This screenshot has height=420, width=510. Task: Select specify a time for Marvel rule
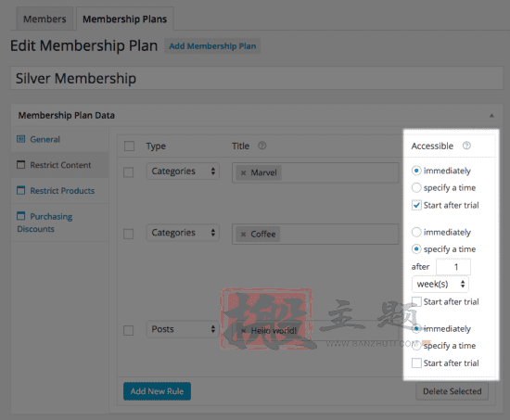pos(416,187)
